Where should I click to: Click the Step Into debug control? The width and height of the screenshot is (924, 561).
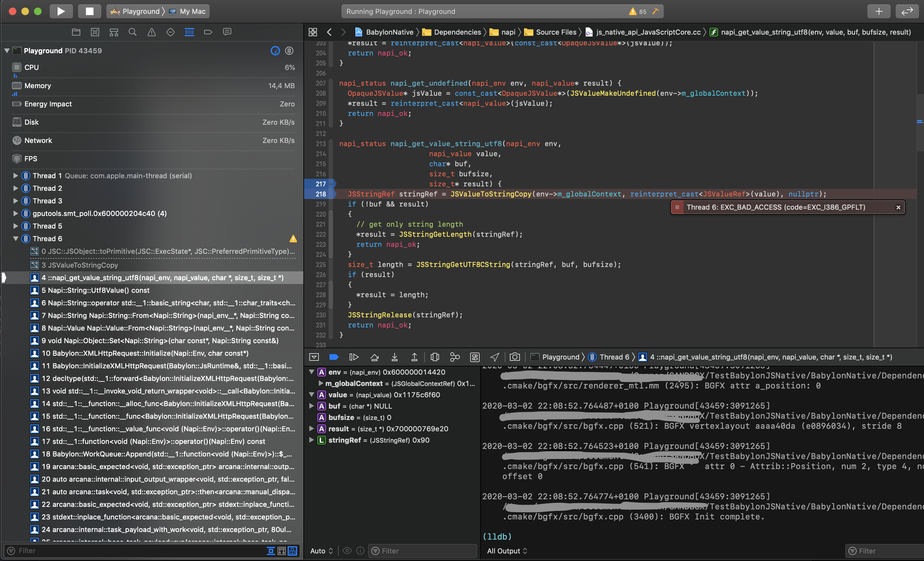(x=395, y=357)
